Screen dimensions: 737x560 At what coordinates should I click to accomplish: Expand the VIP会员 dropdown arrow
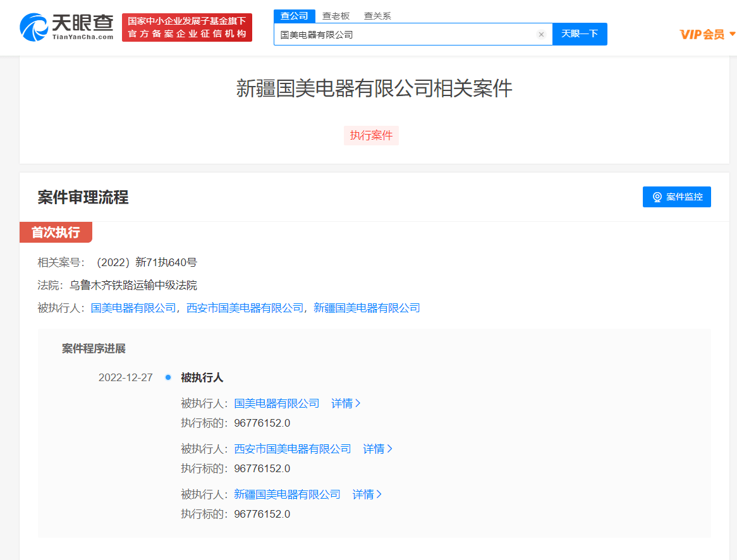pos(732,34)
